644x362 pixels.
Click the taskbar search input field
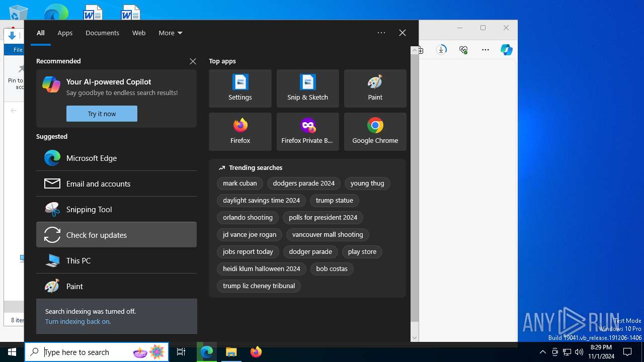(x=97, y=352)
